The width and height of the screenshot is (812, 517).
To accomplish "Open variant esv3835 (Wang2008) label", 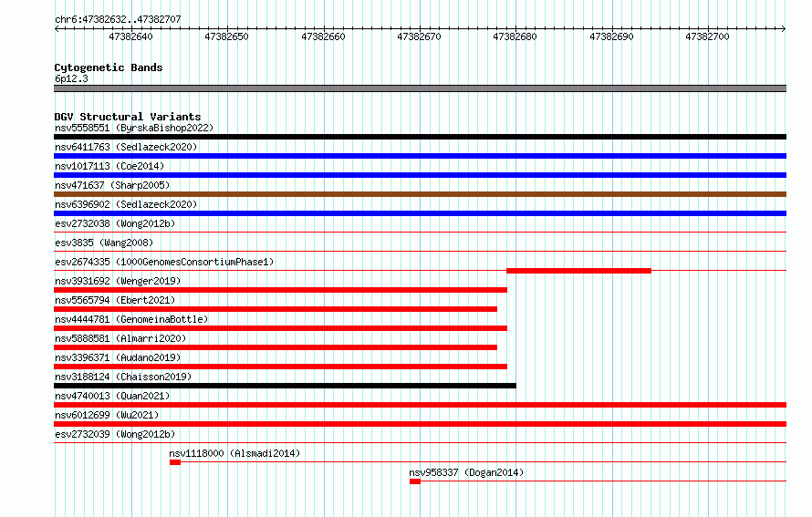I will point(104,243).
